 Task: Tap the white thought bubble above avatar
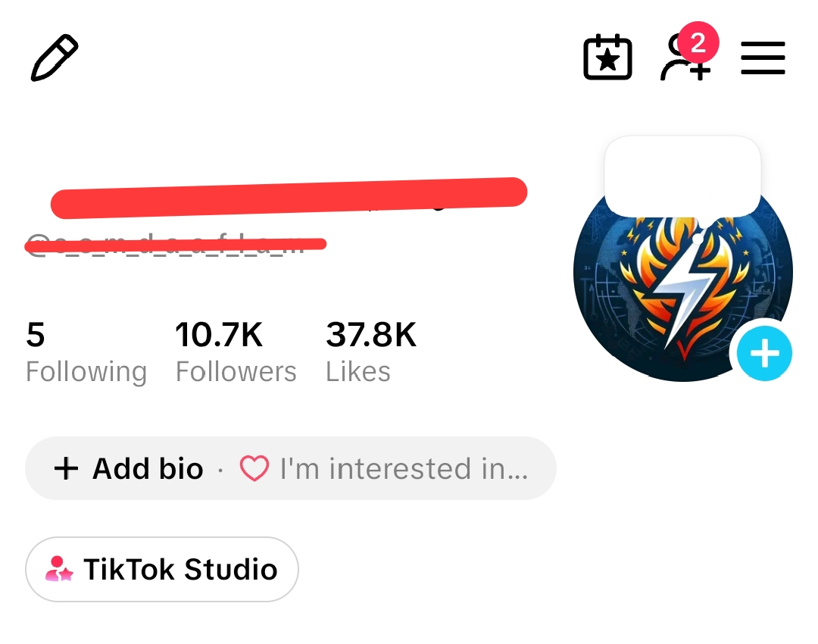pyautogui.click(x=682, y=177)
